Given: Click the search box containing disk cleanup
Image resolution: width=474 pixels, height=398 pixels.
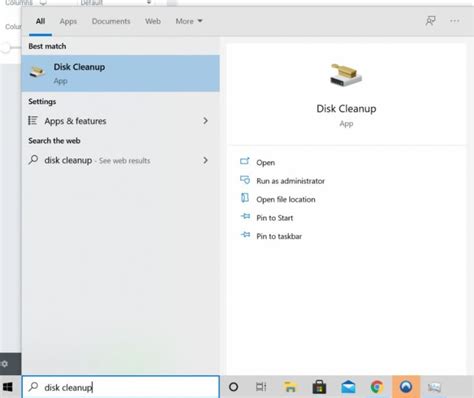Looking at the screenshot, I should [121, 387].
